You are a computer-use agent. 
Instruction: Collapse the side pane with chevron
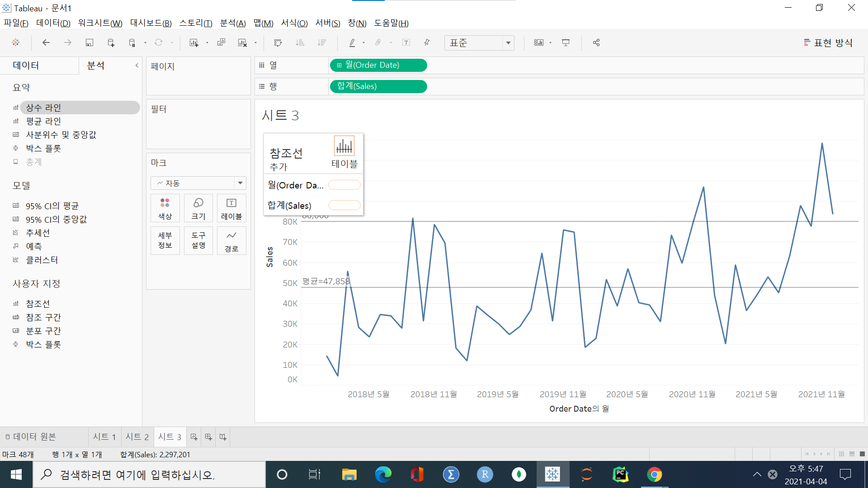(x=137, y=66)
